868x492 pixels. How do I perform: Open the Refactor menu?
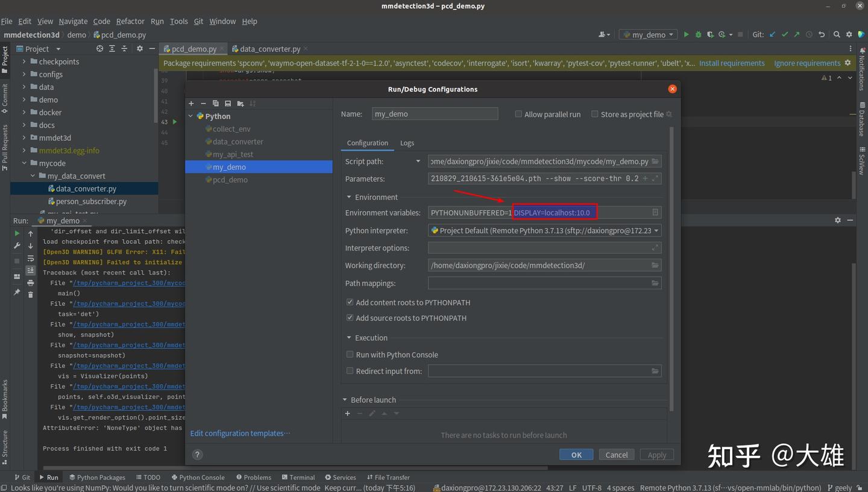(x=130, y=21)
